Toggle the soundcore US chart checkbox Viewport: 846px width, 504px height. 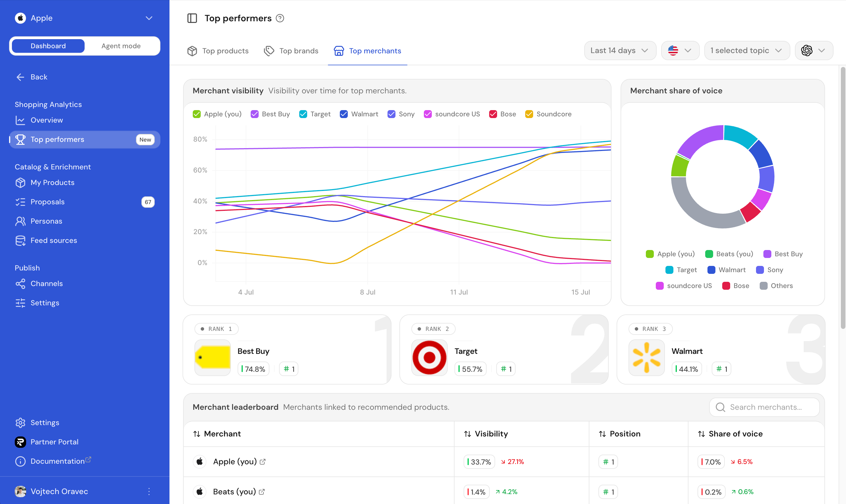[x=428, y=114]
